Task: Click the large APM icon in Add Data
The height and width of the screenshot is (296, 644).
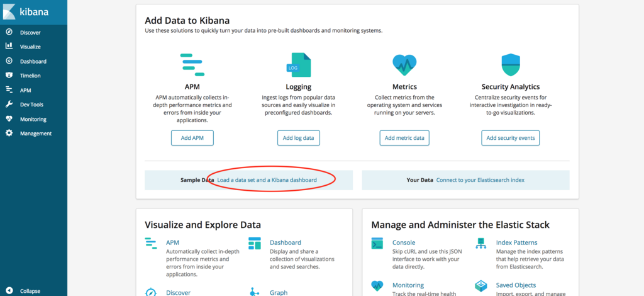Action: tap(192, 64)
